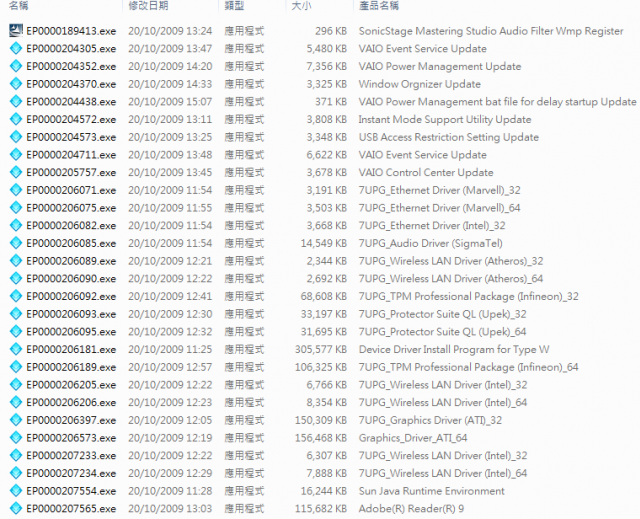Select icon for EP0000206397.exe
Viewport: 640px width, 519px height.
point(16,420)
